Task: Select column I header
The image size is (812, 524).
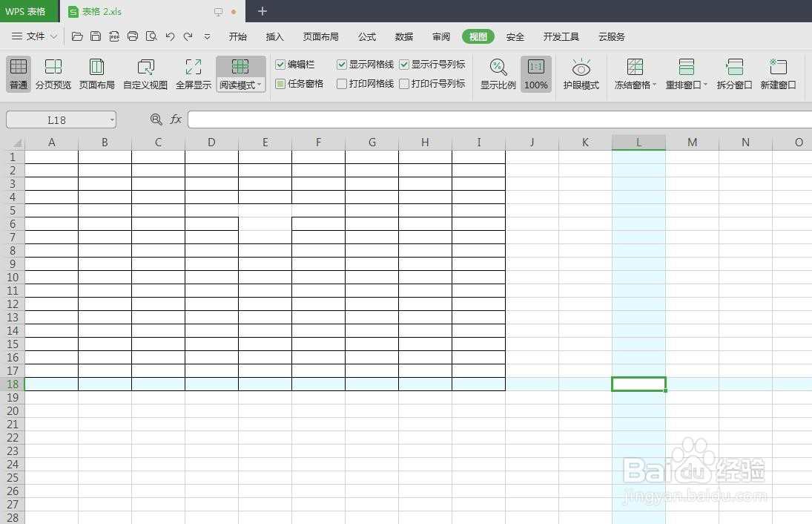Action: tap(478, 142)
